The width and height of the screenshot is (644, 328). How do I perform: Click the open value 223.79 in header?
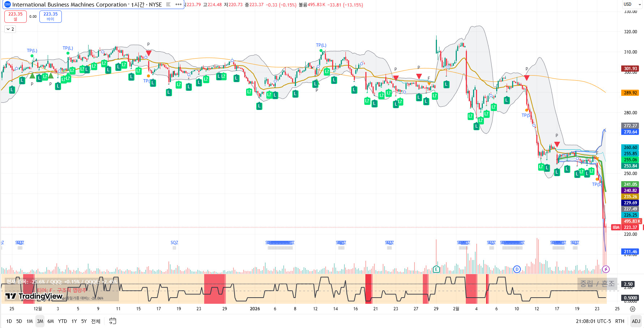pos(194,5)
